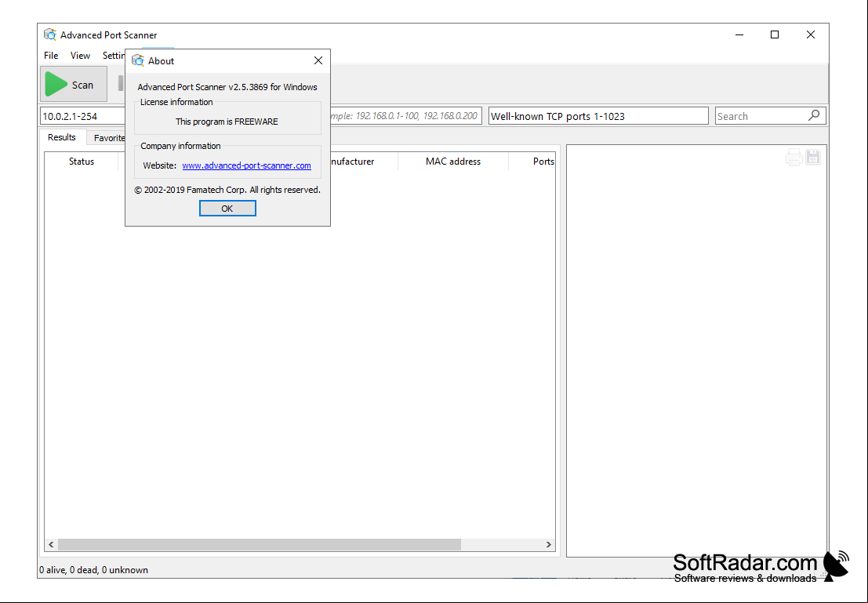Click the horizontal scrollbar left arrow

(52, 545)
